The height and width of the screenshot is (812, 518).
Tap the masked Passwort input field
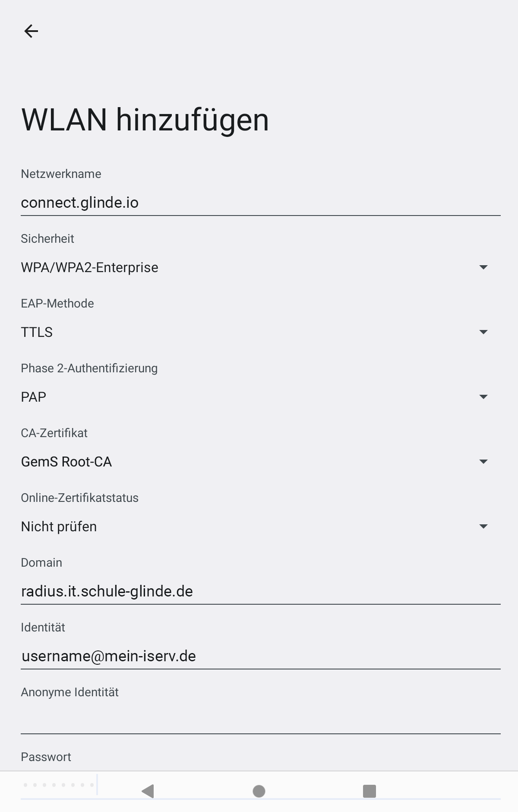pyautogui.click(x=60, y=785)
